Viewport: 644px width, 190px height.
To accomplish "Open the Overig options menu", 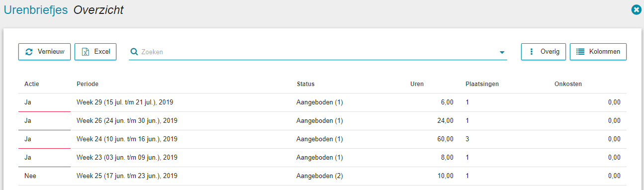I will 544,52.
